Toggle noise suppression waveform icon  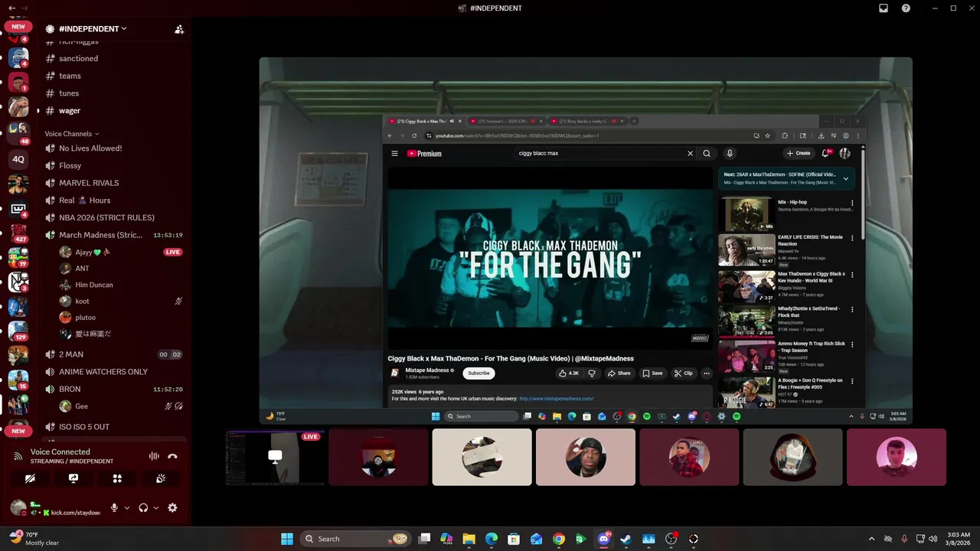click(x=154, y=456)
